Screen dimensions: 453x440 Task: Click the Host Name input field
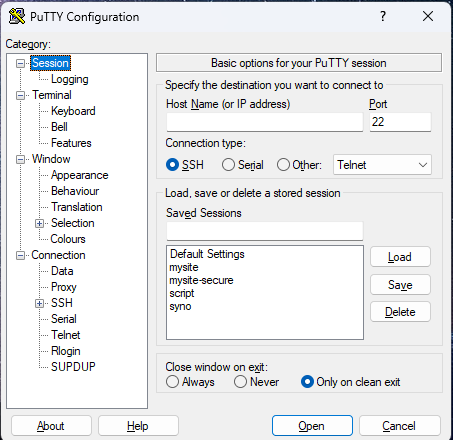click(265, 122)
